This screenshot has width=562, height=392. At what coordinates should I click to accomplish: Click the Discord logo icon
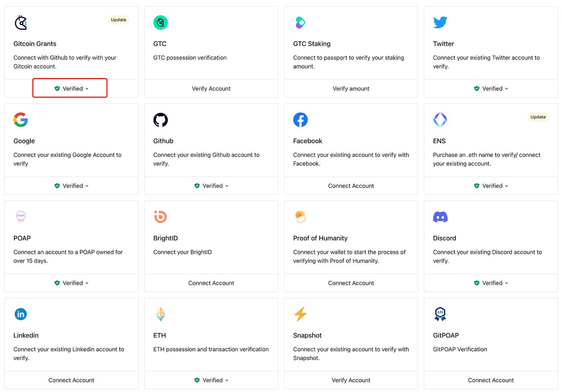pyautogui.click(x=440, y=217)
